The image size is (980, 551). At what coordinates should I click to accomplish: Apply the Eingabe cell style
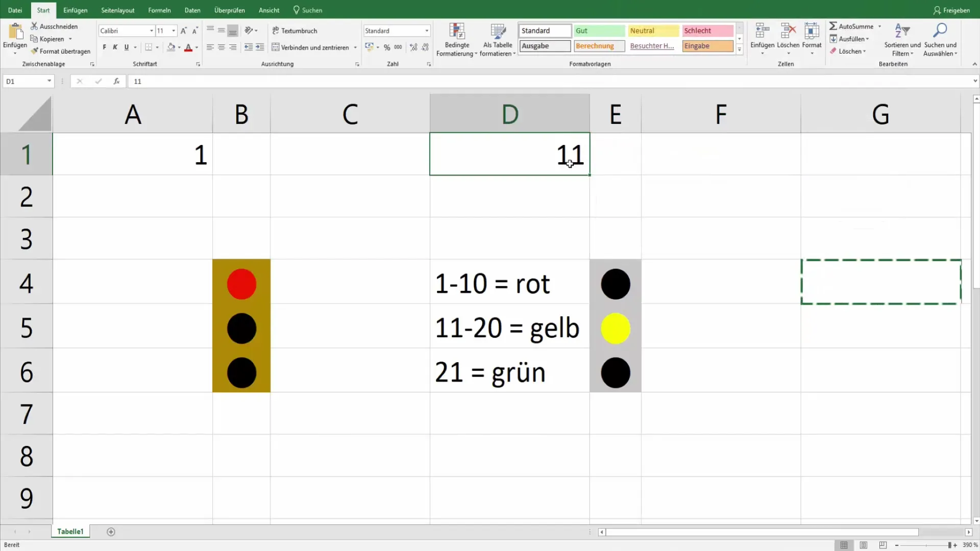707,46
